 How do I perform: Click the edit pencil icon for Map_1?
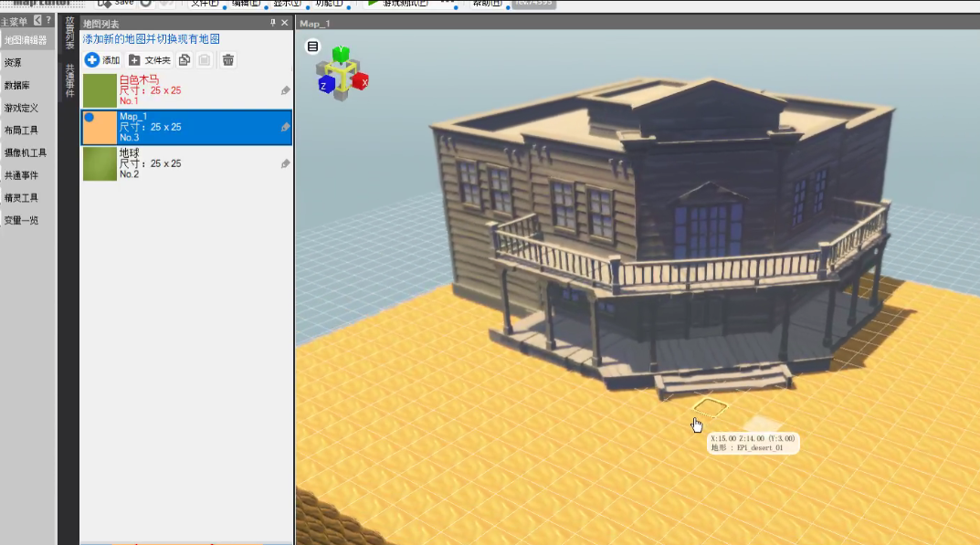(286, 128)
